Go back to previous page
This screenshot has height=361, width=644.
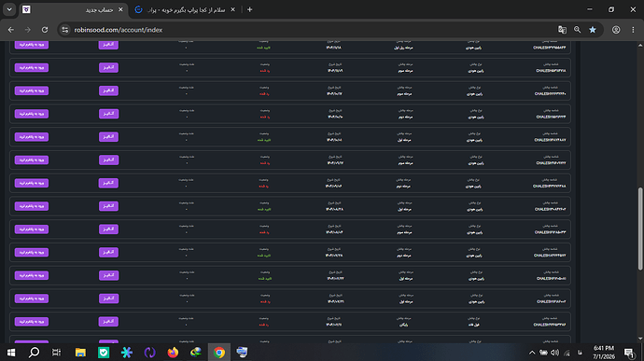tap(10, 30)
